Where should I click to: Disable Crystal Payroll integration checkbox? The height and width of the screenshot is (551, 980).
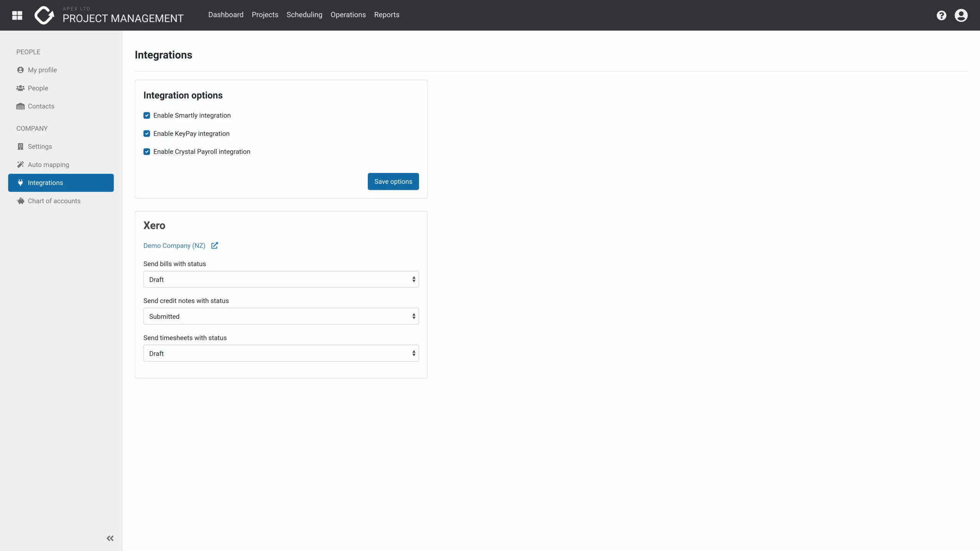147,152
